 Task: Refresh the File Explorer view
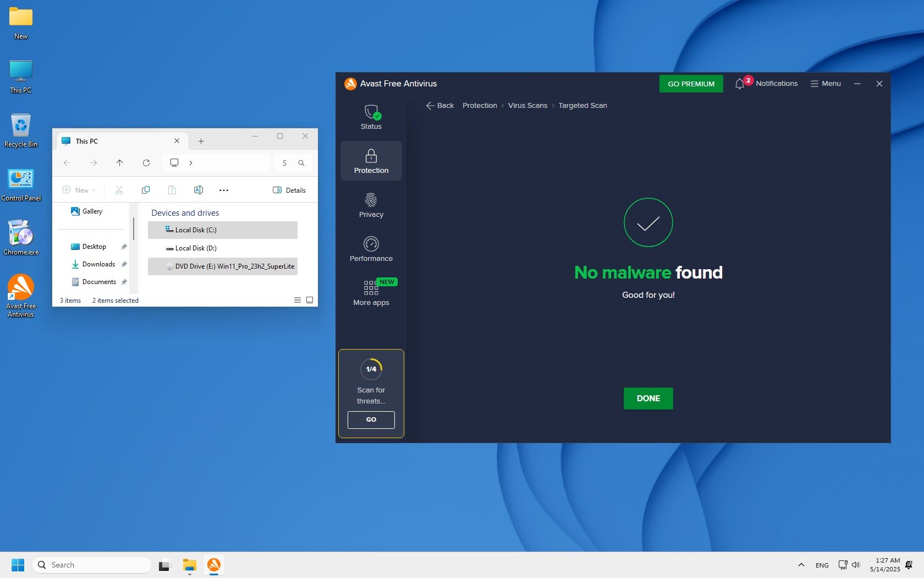click(146, 163)
